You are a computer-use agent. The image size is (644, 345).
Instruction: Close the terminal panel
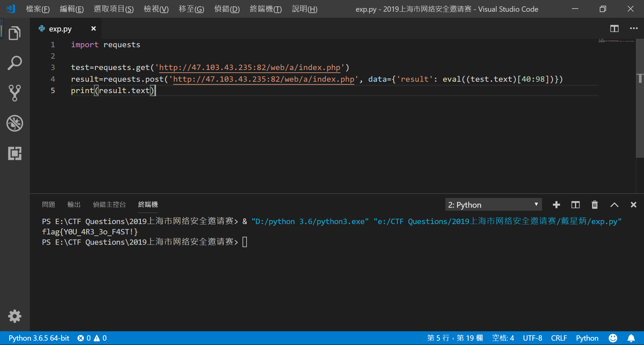point(633,205)
